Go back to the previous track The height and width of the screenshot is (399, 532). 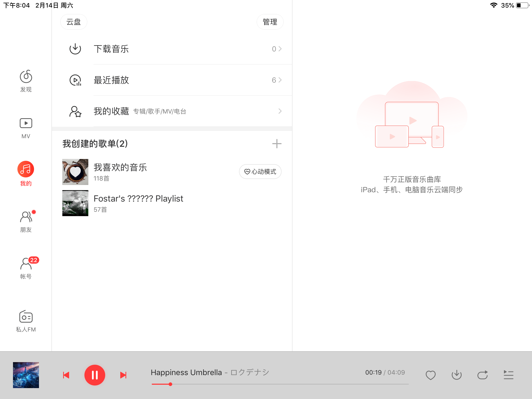pos(66,375)
